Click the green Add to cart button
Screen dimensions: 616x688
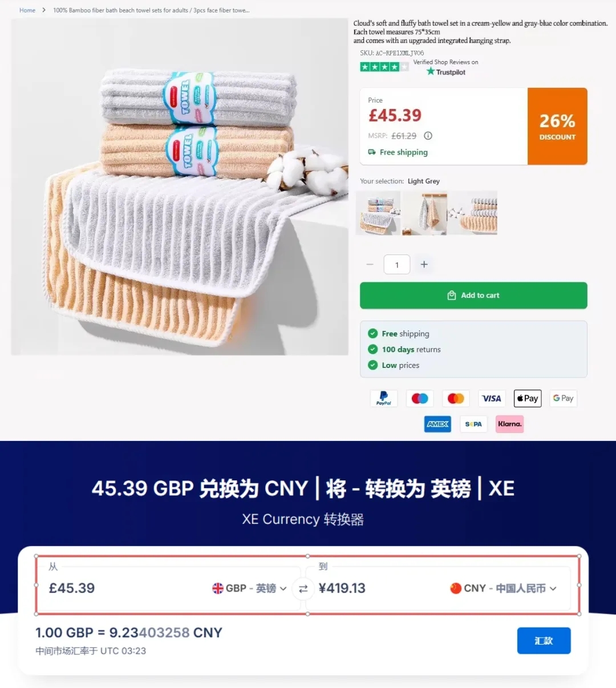(473, 296)
